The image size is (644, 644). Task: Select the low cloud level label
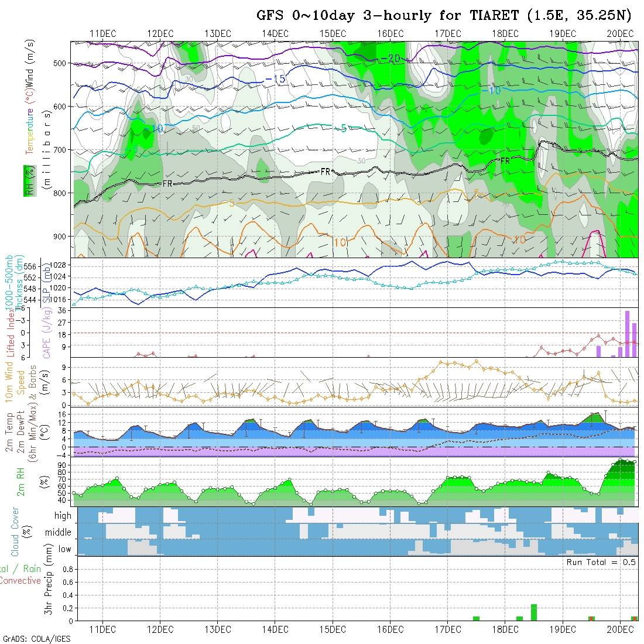pyautogui.click(x=64, y=549)
